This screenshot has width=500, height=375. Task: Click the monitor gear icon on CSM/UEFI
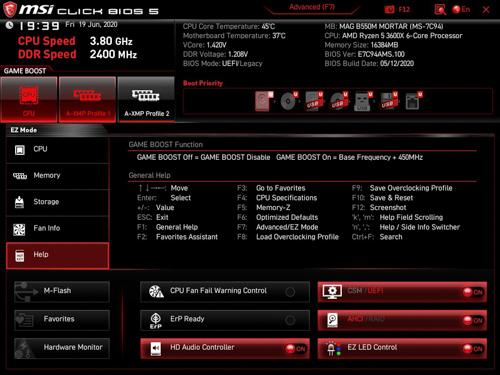332,292
